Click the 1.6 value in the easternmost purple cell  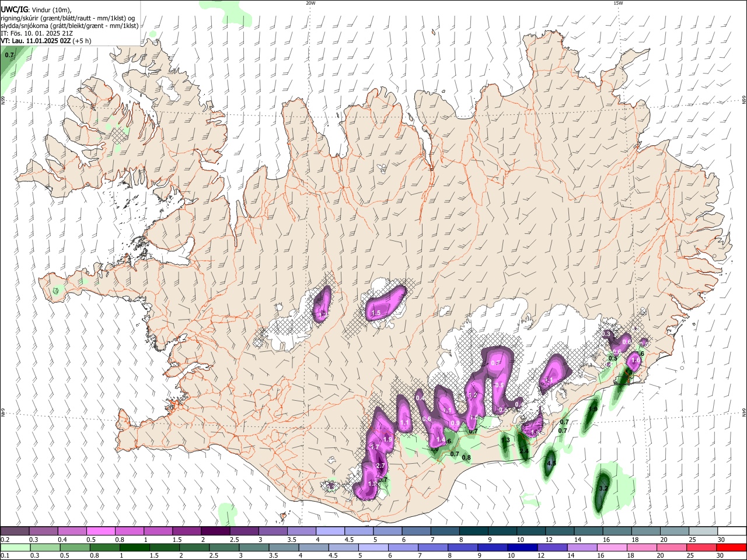click(x=636, y=361)
